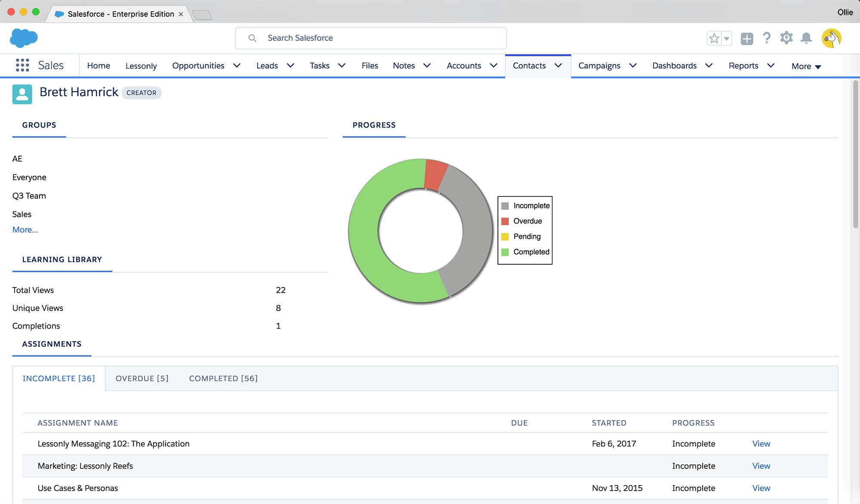Open the App Launcher grid icon

pos(22,65)
